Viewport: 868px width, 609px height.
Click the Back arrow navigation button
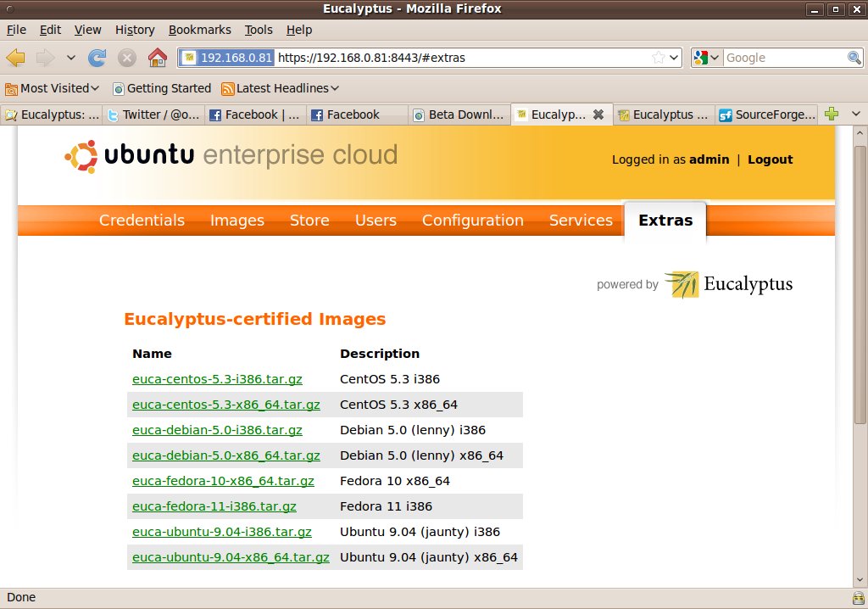click(16, 58)
